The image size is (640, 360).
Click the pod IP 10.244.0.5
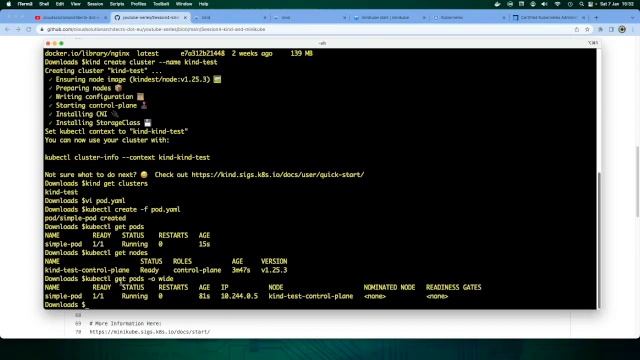pos(239,296)
